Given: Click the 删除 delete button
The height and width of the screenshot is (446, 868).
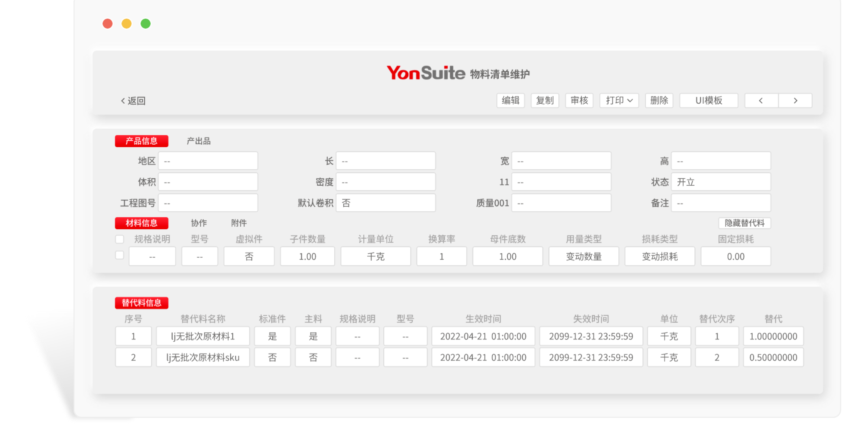Looking at the screenshot, I should point(659,100).
